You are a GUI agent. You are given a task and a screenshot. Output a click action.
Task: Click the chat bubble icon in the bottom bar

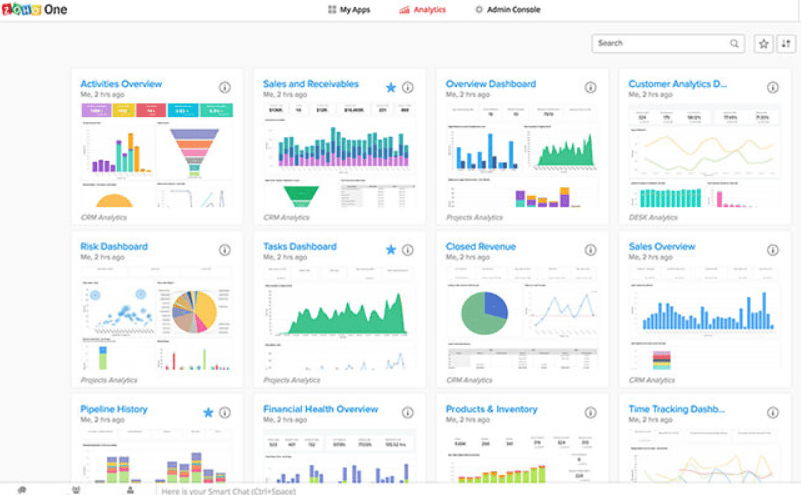21,490
